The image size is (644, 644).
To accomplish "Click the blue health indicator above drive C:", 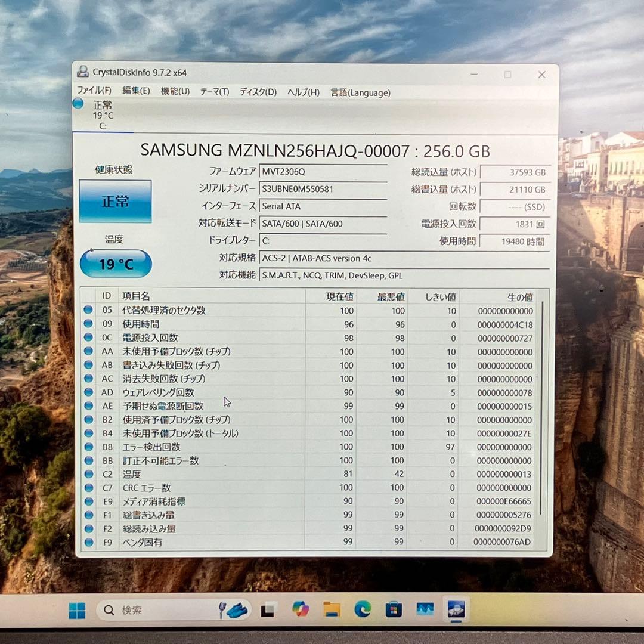I will (78, 104).
